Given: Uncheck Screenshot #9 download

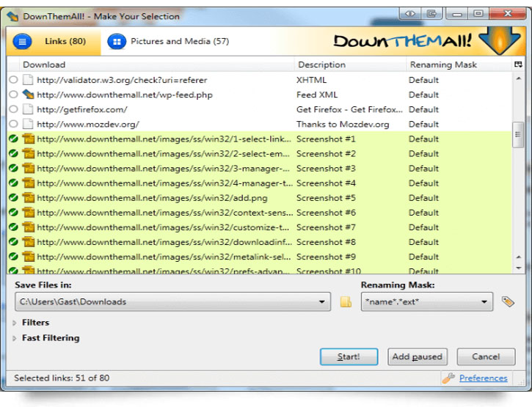Looking at the screenshot, I should click(x=13, y=257).
